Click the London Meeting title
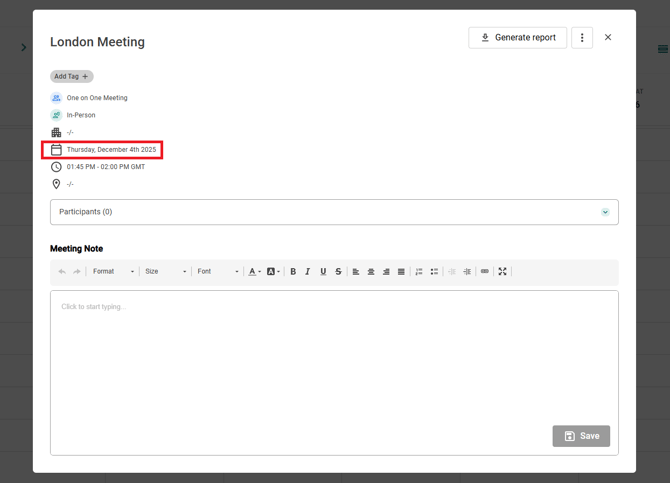This screenshot has width=670, height=483. (97, 42)
